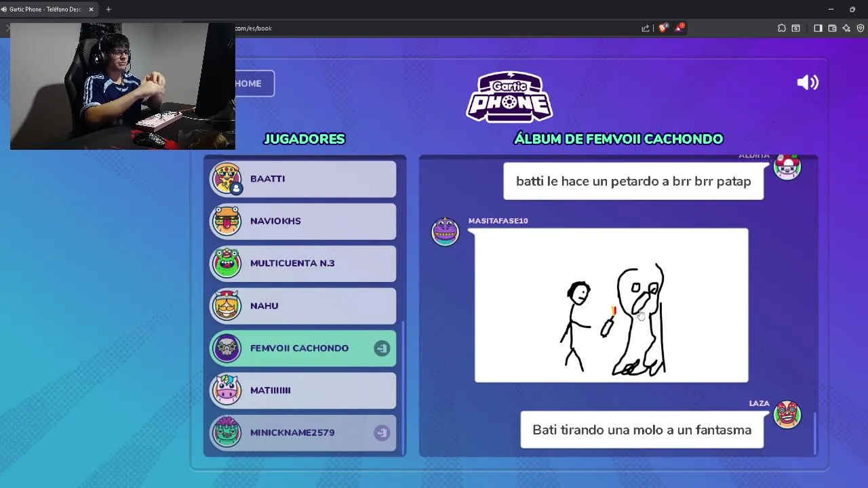This screenshot has width=868, height=488.
Task: Click BAATTI's pizza avatar
Action: (x=227, y=178)
